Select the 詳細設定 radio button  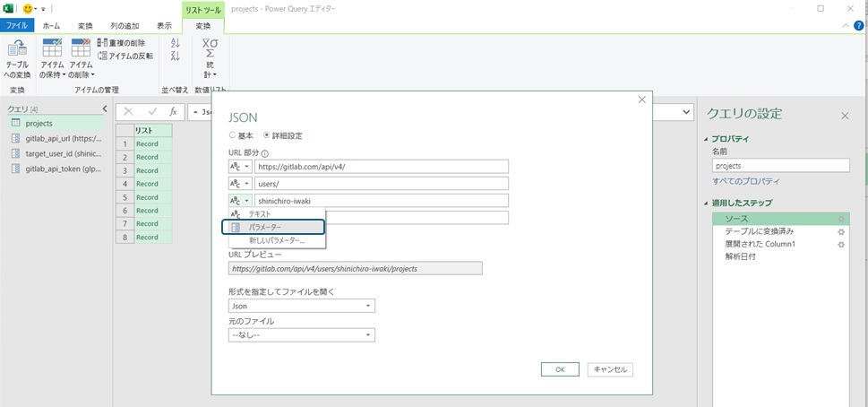point(266,135)
